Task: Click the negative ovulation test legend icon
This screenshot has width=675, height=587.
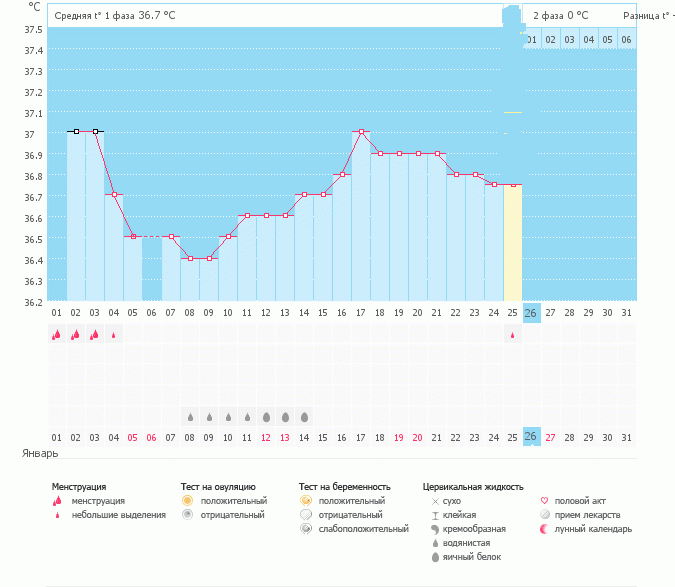Action: click(187, 514)
